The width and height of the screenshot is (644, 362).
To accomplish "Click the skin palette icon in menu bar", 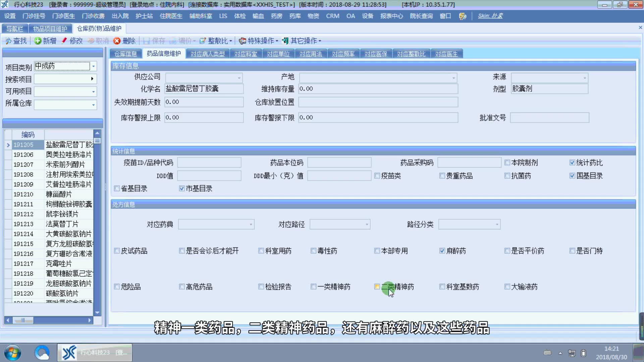I will [463, 16].
